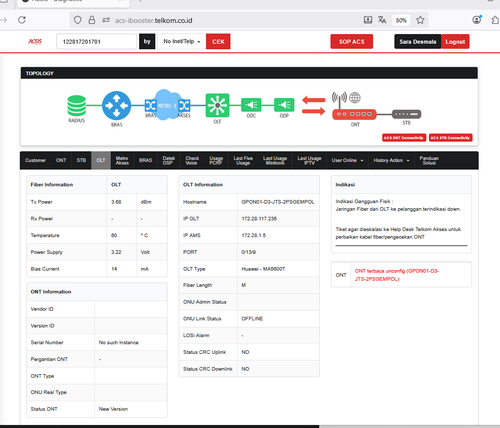Select the green OLT icon in topology
Viewport: 500px width, 428px height.
click(x=217, y=105)
